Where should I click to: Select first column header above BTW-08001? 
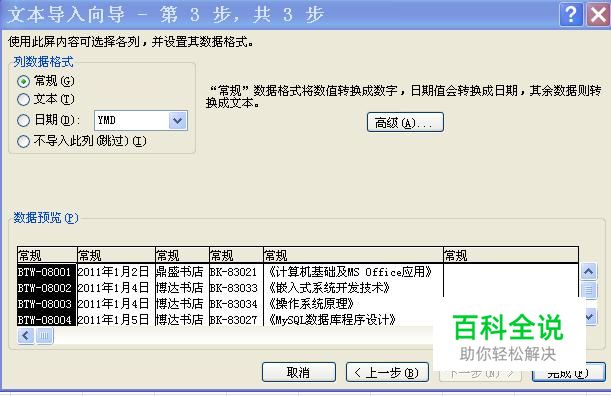47,255
